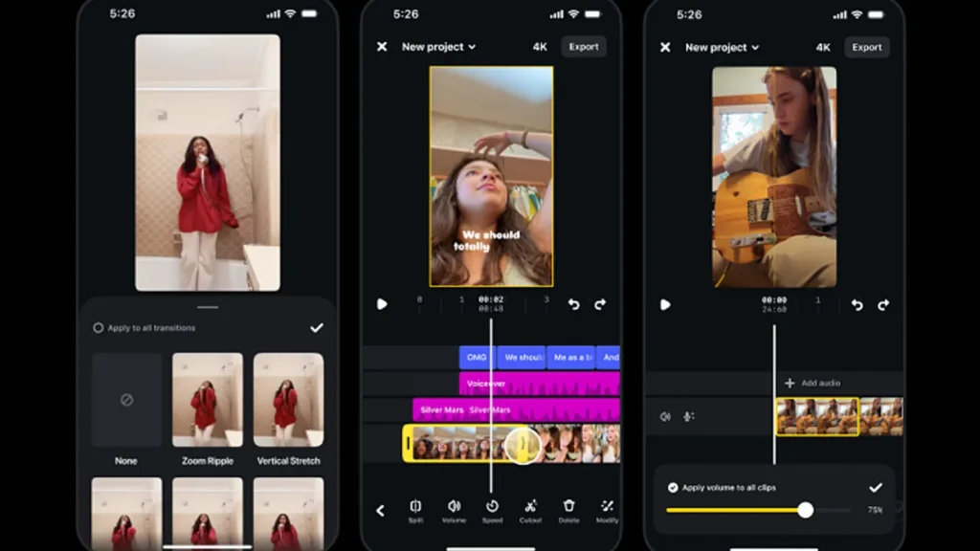Confirm the volume setting with the checkmark beside "Apply volume to all clips"

tap(875, 488)
